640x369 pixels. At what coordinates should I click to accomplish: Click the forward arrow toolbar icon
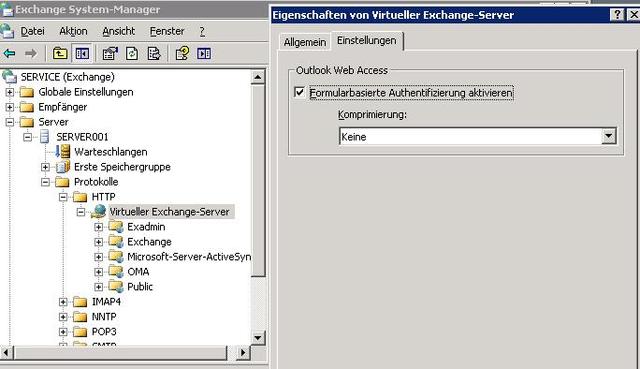pyautogui.click(x=31, y=53)
